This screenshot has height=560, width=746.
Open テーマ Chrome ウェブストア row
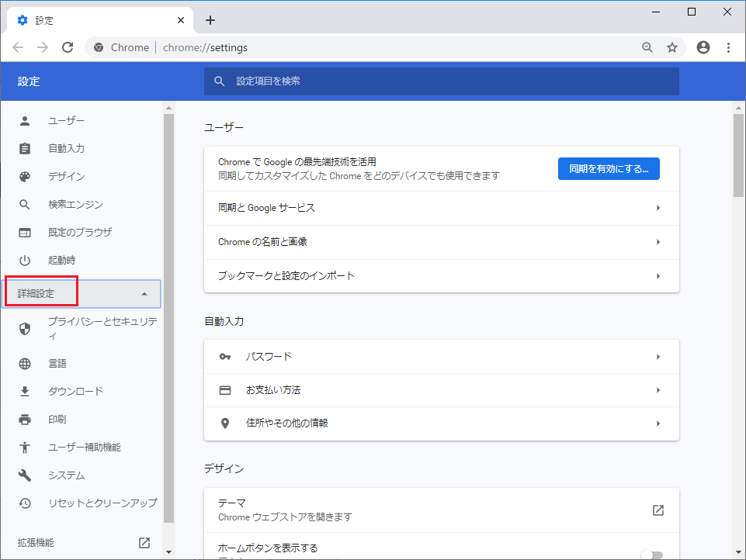tap(441, 510)
